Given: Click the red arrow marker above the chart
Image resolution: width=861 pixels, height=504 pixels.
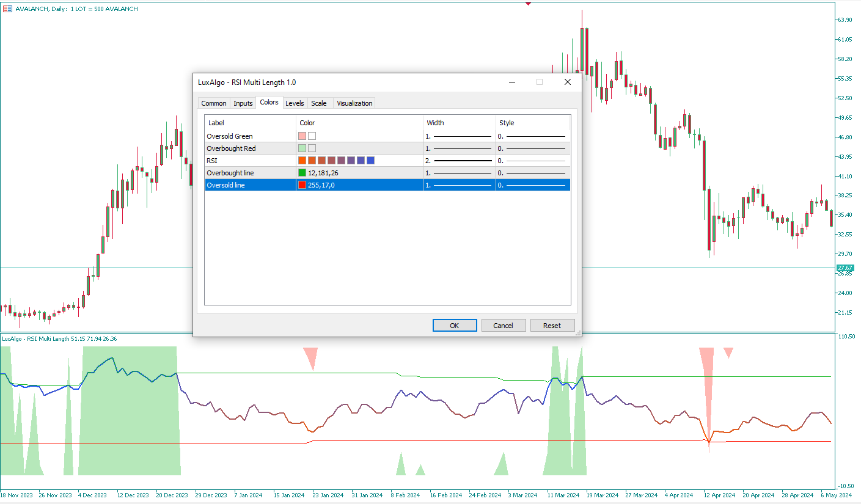Looking at the screenshot, I should pyautogui.click(x=528, y=3).
